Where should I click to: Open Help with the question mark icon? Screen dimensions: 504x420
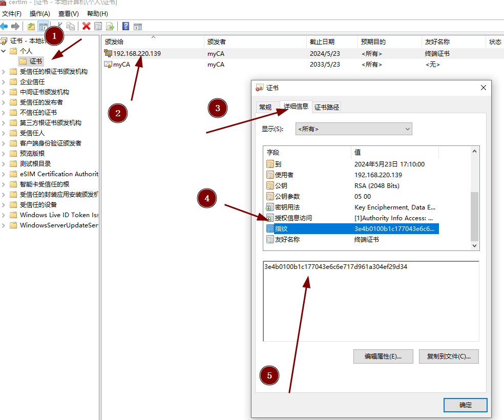coord(125,26)
